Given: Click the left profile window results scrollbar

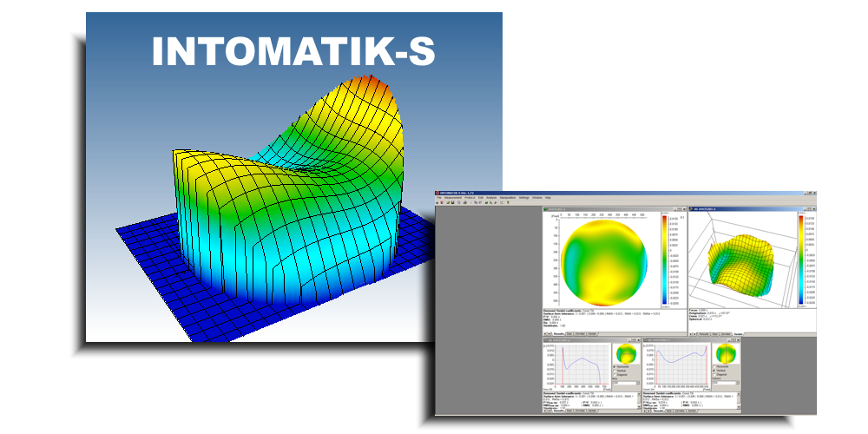Looking at the screenshot, I should [x=640, y=401].
